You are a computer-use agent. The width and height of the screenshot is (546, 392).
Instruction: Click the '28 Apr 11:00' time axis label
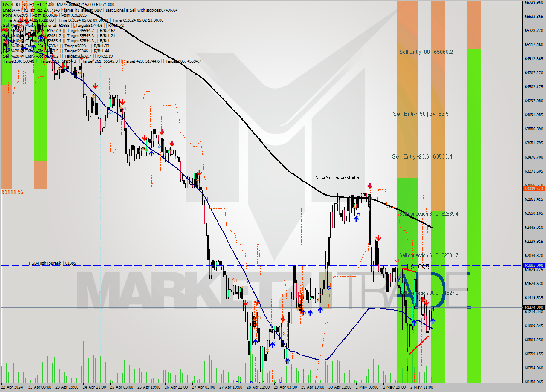258,387
